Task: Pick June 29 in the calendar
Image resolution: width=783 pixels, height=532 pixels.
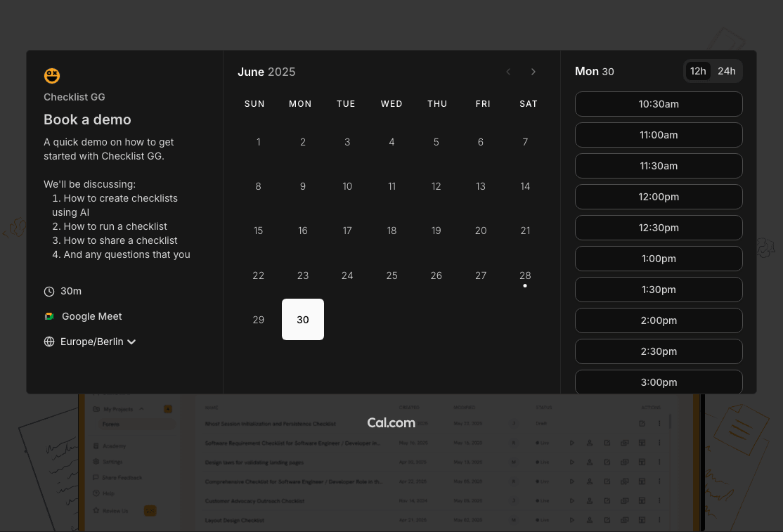Action: pos(258,320)
